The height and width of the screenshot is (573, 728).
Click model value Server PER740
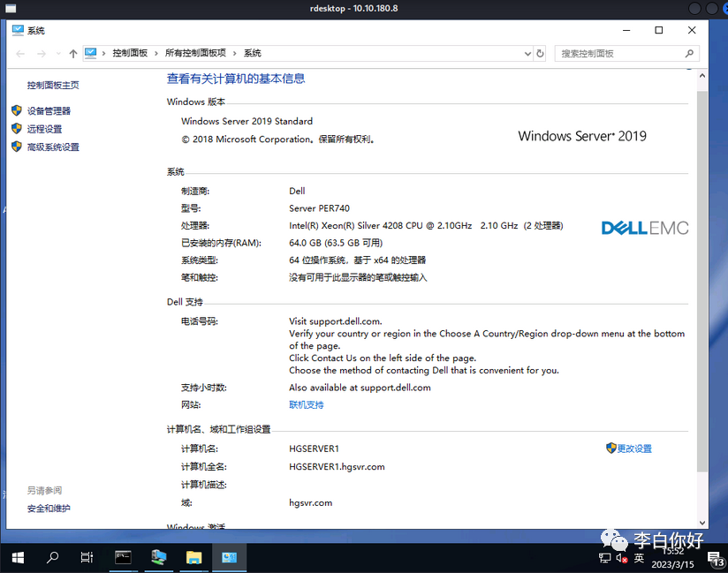click(x=320, y=208)
